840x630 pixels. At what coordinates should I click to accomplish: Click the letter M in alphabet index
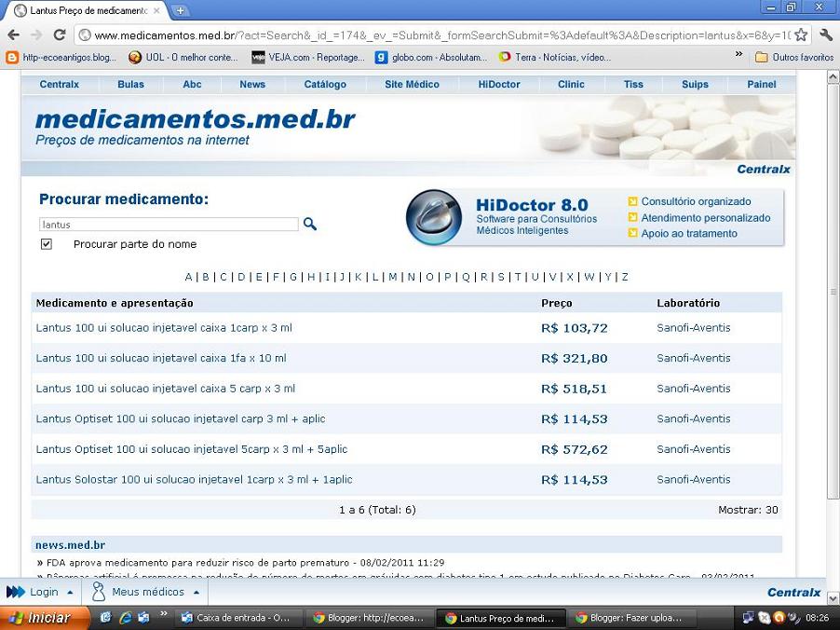tap(393, 277)
